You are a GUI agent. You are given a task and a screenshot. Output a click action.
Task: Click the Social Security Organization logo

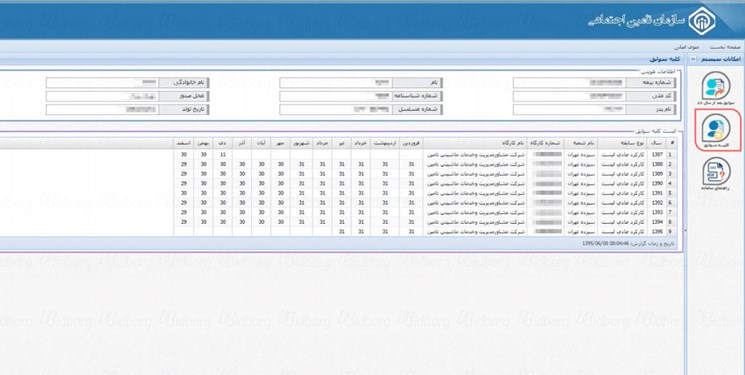point(702,21)
